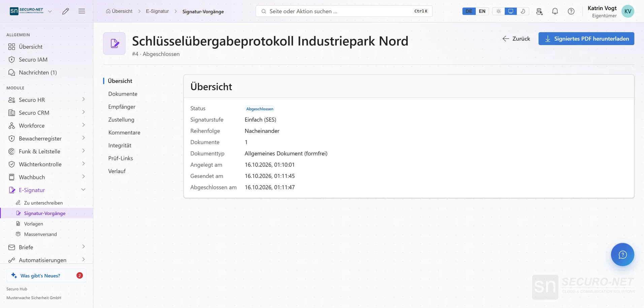Open the Verlauf section tab

[117, 171]
